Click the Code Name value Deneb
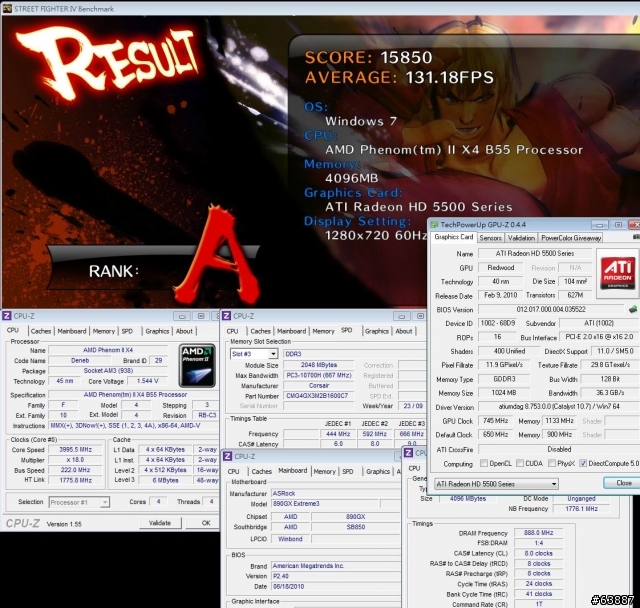Viewport: 640px width, 608px height. [x=80, y=360]
